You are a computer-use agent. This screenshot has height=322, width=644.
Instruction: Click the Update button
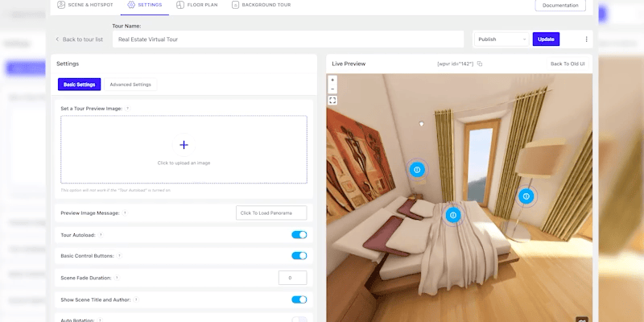coord(546,39)
